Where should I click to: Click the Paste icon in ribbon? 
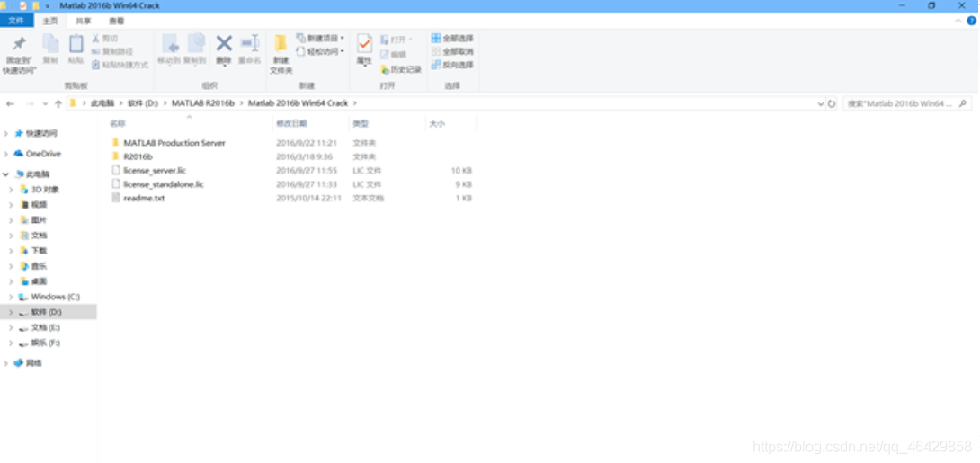[76, 44]
